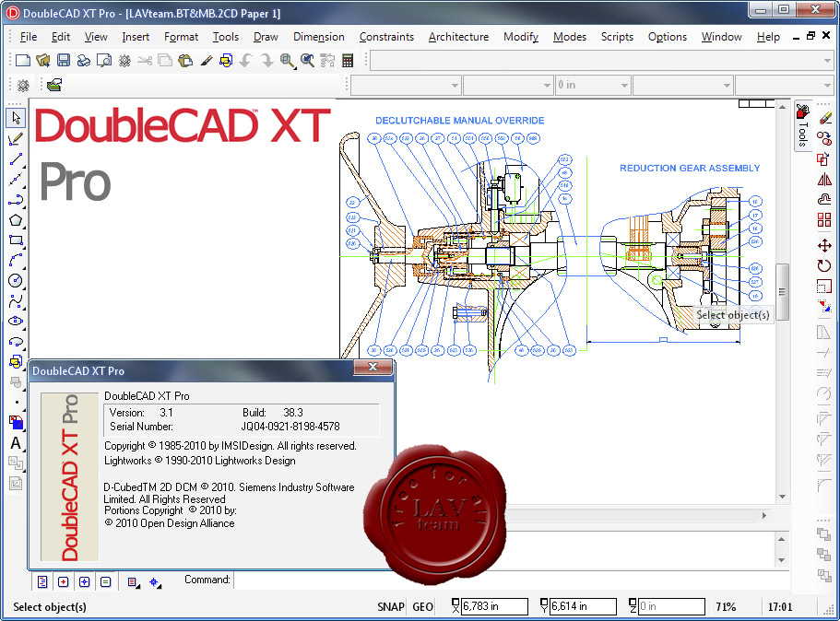Screen dimensions: 840x621
Task: Open the Calculator icon in toolbar
Action: click(348, 61)
